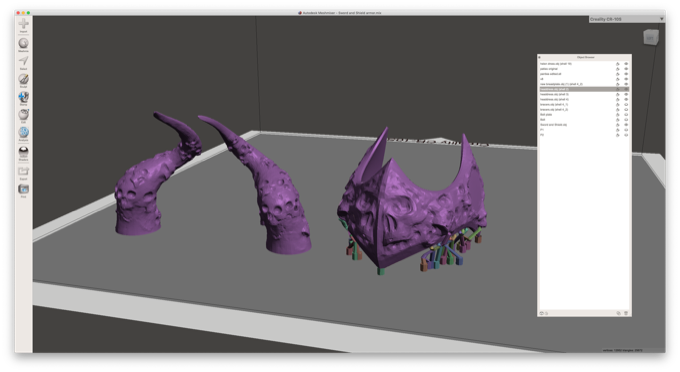680x372 pixels.
Task: Select the P1 object row
Action: coord(584,130)
